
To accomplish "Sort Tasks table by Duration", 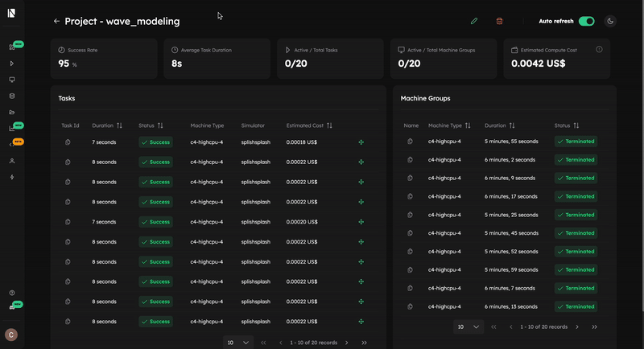I will coord(119,125).
